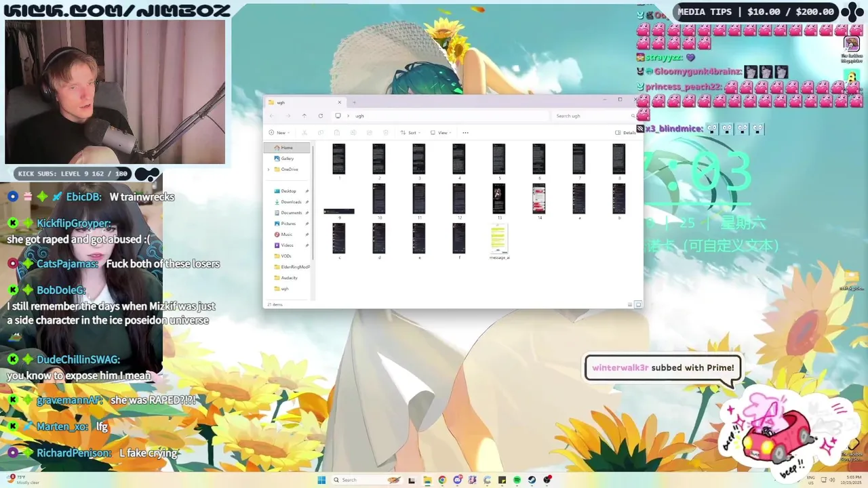Expand the OneDrive tree node

[x=269, y=169]
